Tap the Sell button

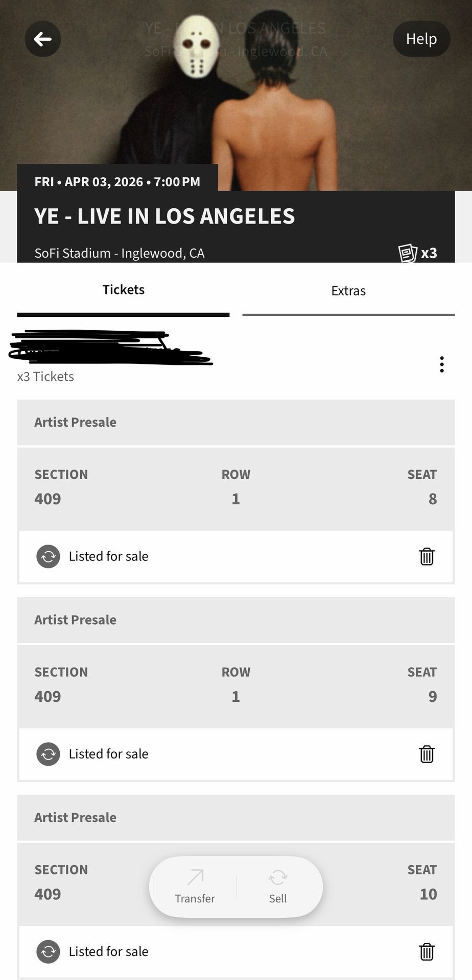(278, 887)
